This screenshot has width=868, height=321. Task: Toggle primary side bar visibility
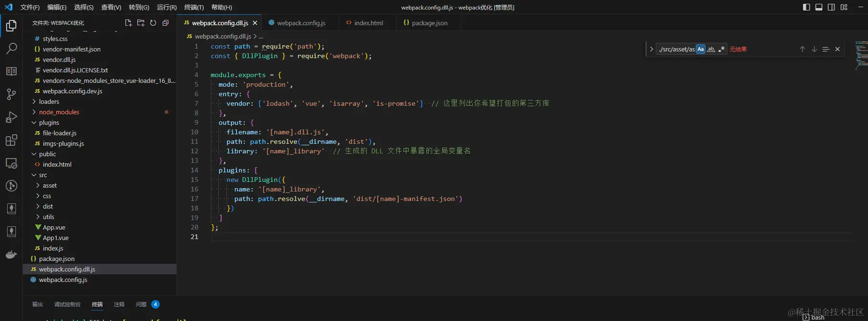pyautogui.click(x=806, y=7)
